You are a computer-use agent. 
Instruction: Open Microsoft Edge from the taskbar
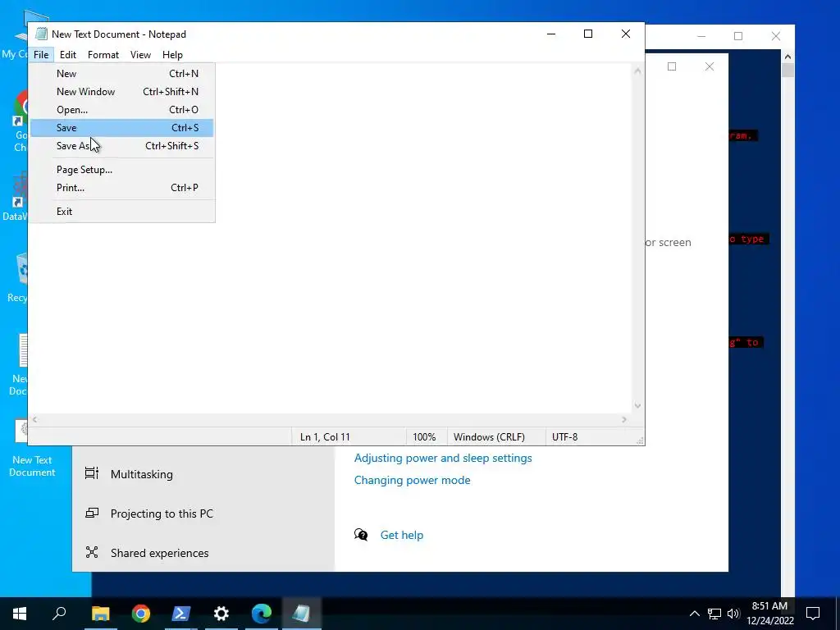pos(262,614)
